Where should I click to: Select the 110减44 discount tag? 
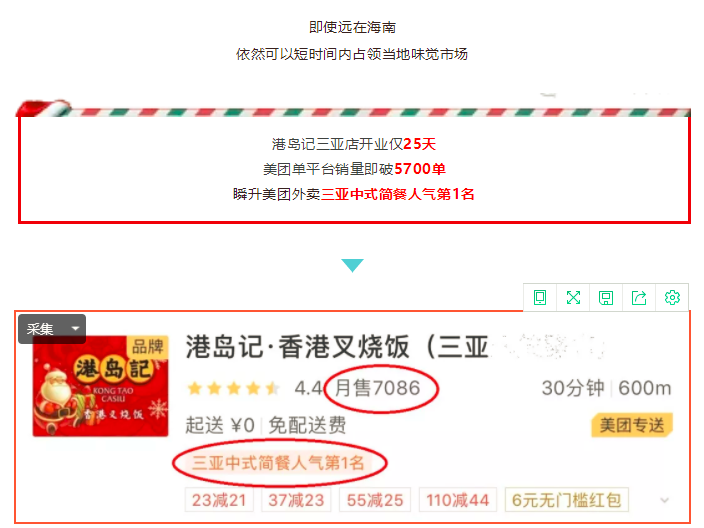click(458, 500)
